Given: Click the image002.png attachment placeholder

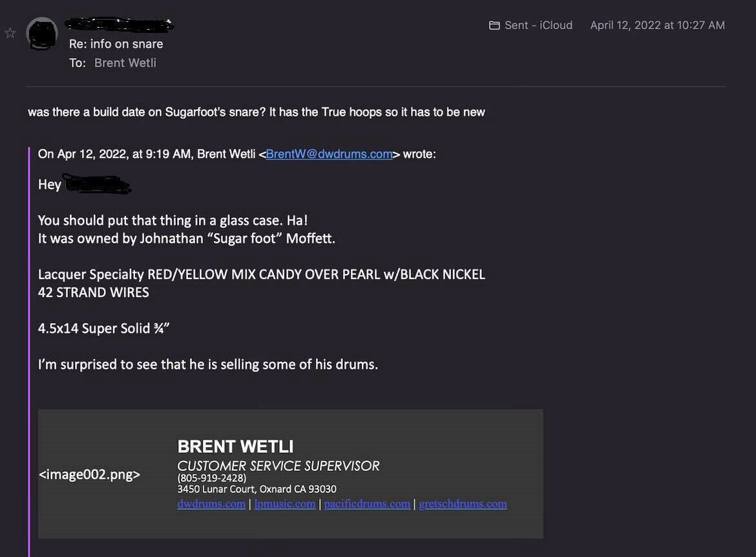Looking at the screenshot, I should (89, 474).
